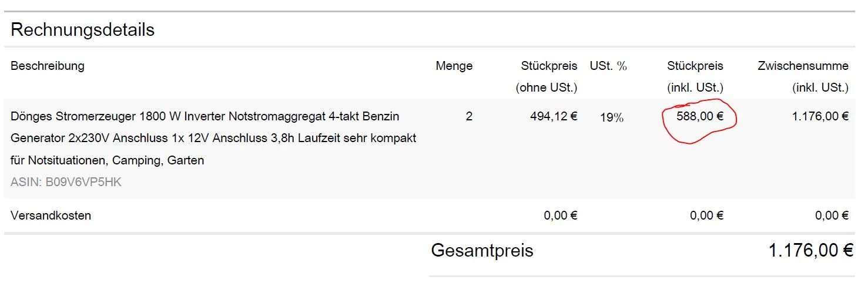Click the Rechnungsdetails heading
This screenshot has width=868, height=283.
(82, 30)
